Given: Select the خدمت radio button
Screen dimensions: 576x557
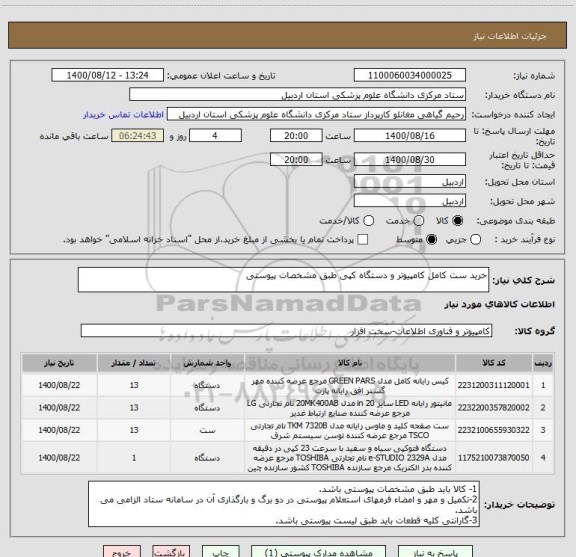Looking at the screenshot, I should pos(419,221).
